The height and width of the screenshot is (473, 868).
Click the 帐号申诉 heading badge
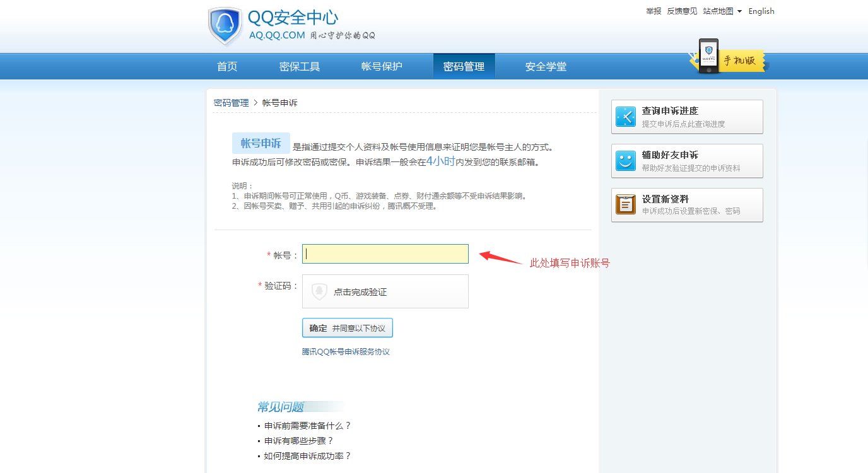tap(261, 143)
